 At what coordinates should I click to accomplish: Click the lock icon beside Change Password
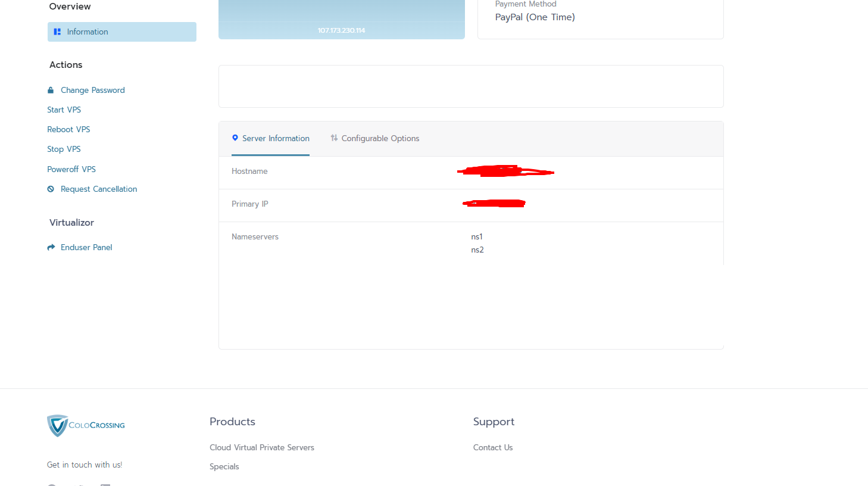pos(51,90)
